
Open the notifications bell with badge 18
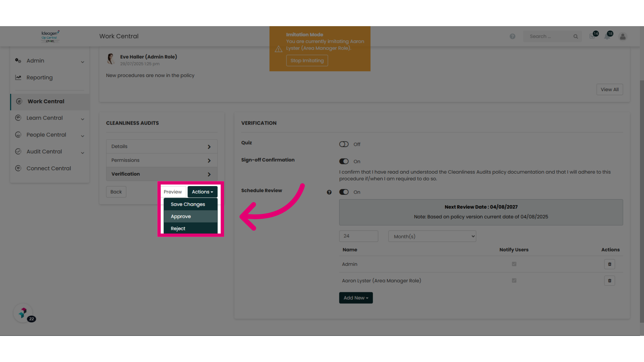pos(607,36)
